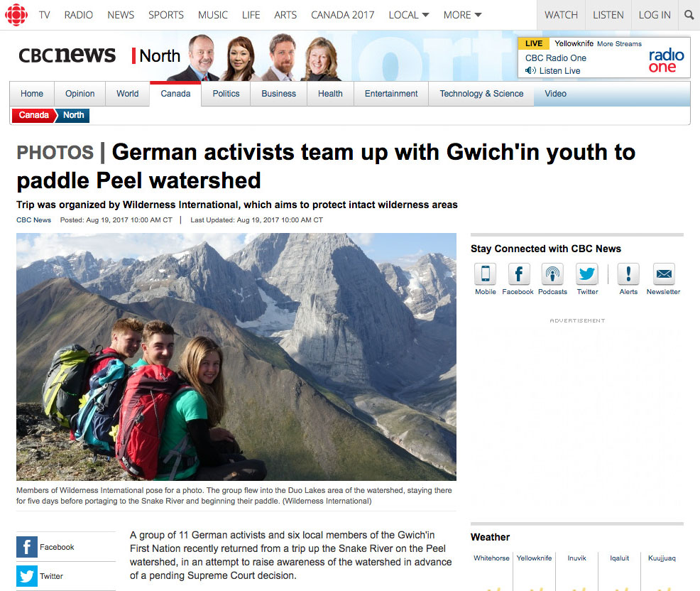Open the Twitter bird icon in sidebar
The height and width of the screenshot is (591, 700).
586,273
